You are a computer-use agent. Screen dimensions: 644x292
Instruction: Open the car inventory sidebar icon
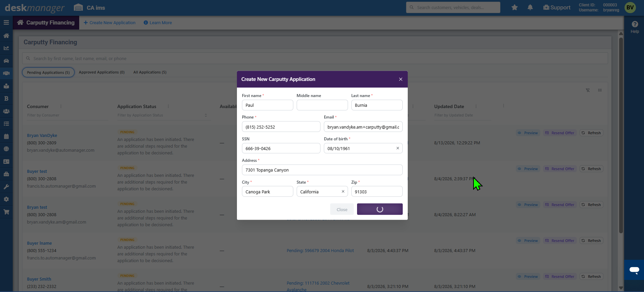[6, 61]
